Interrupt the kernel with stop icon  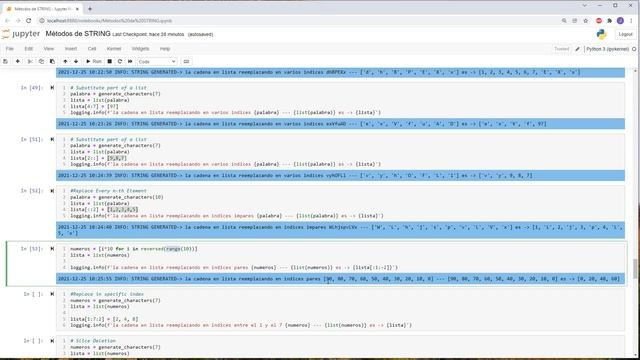click(x=109, y=61)
